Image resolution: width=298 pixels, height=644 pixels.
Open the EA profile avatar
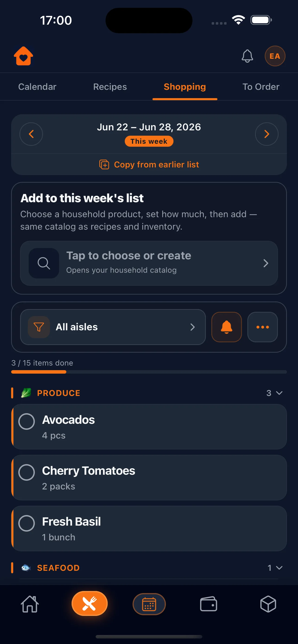click(275, 56)
